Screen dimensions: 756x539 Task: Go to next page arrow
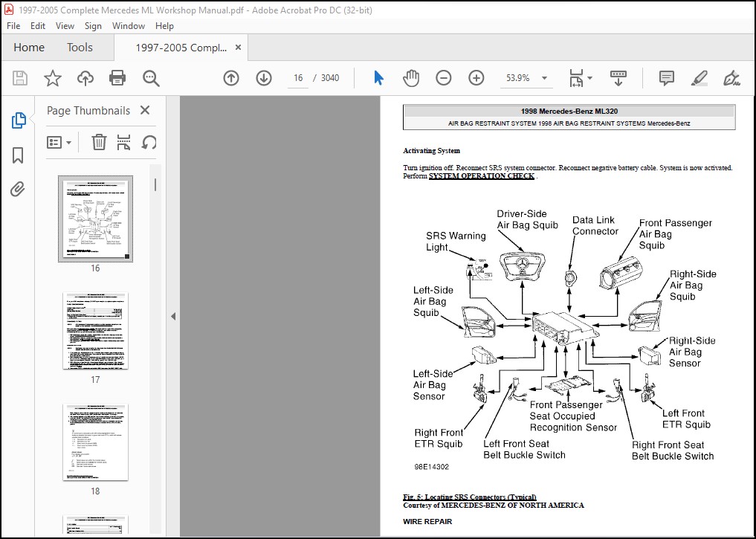[264, 78]
